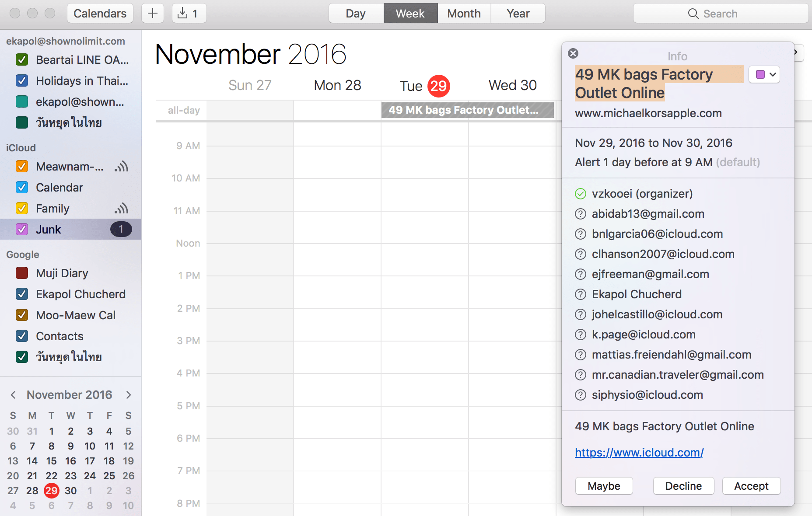Click status icon beside siphysio@icloud.com
Screen dimensions: 812x516
pos(580,395)
